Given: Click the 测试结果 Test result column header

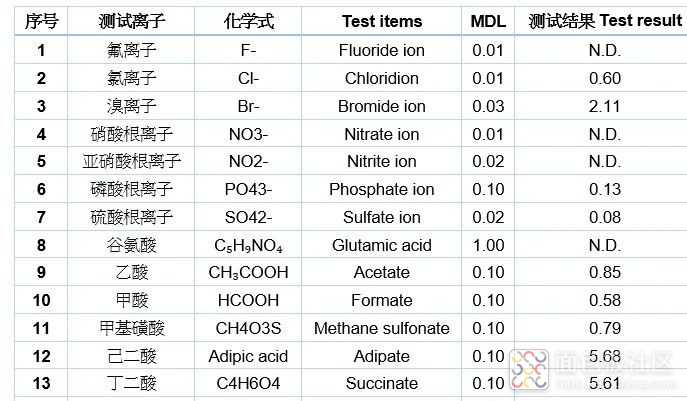Looking at the screenshot, I should pos(604,21).
